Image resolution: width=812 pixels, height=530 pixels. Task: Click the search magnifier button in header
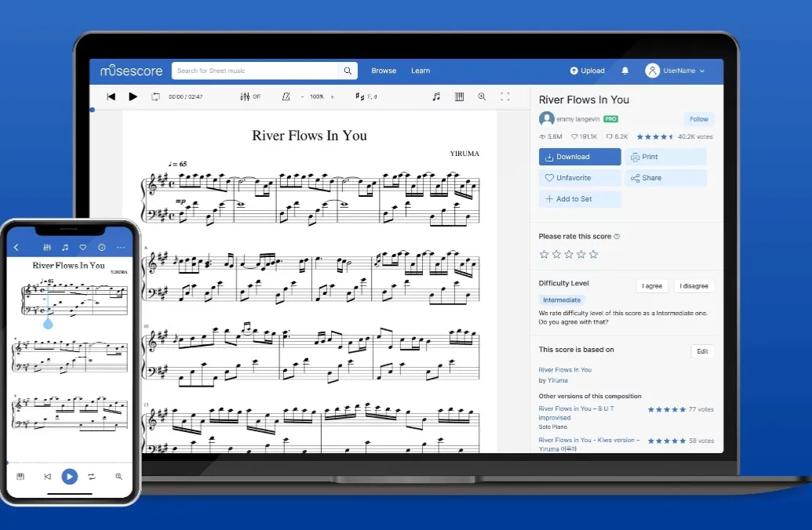coord(348,71)
